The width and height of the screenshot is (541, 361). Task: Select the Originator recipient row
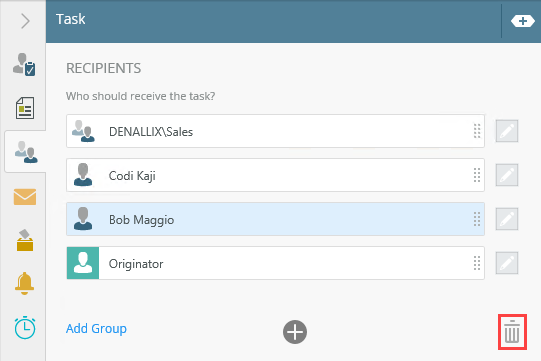tap(275, 263)
